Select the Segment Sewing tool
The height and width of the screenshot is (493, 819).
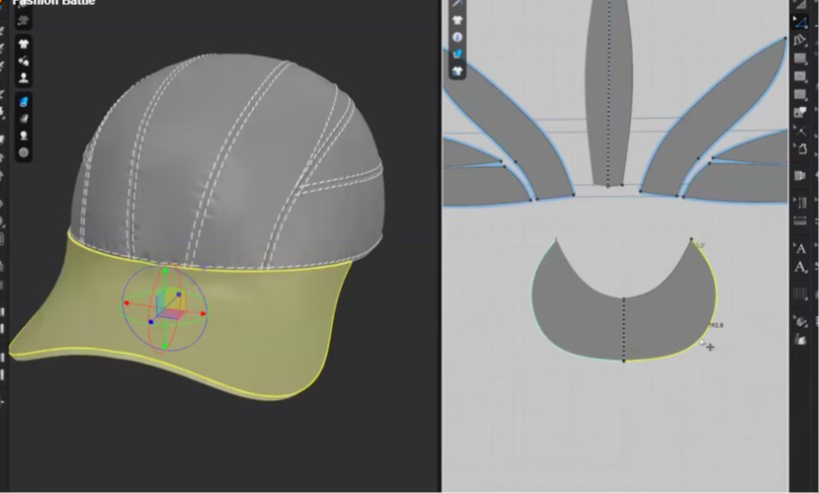800,203
